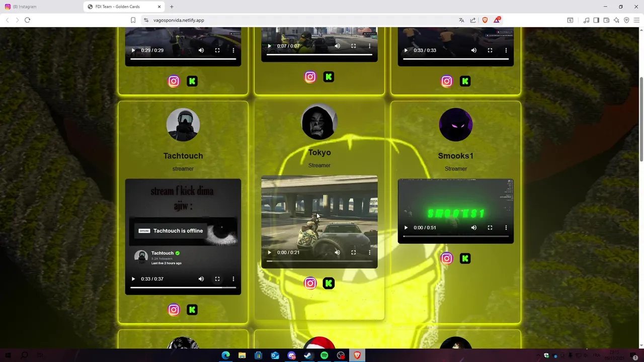Launch Spotify from the taskbar
This screenshot has height=362, width=644.
[324, 355]
